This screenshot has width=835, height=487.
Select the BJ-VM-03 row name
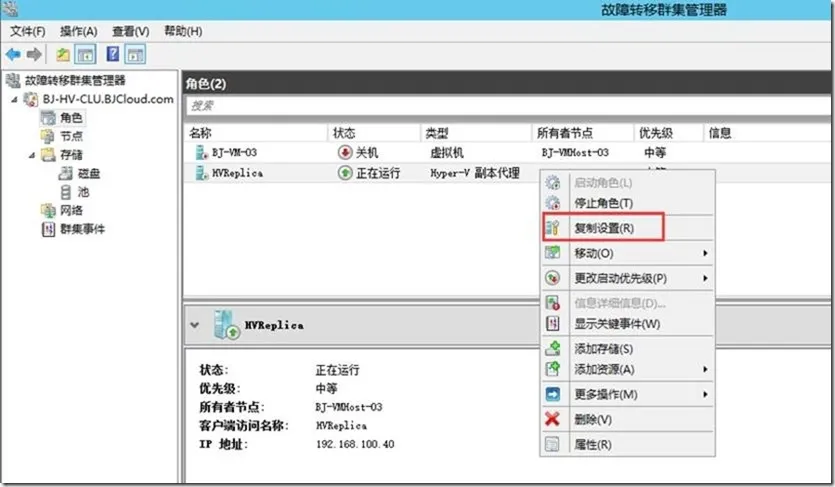click(x=234, y=153)
